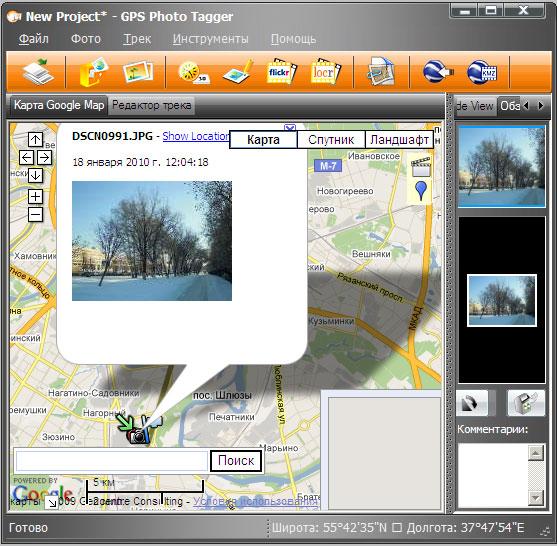Click the Google logo on the map
The image size is (557, 546).
click(43, 493)
